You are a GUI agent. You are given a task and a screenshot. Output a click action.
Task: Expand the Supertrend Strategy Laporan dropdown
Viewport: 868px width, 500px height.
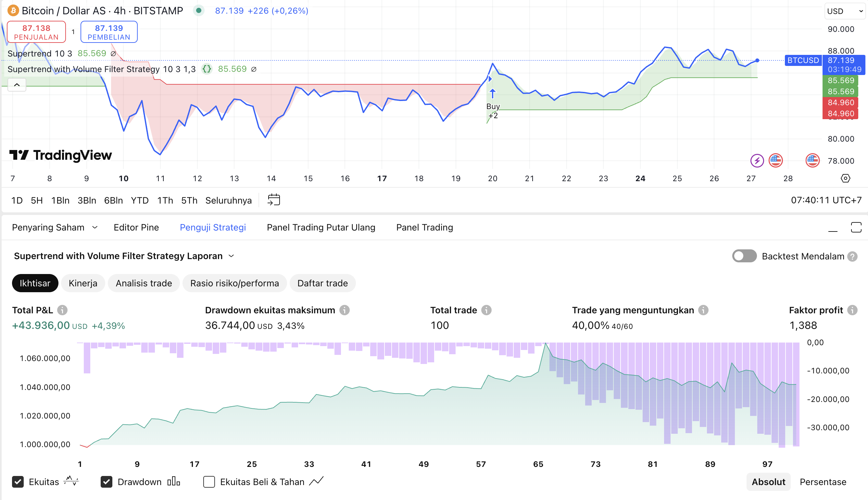click(x=232, y=256)
